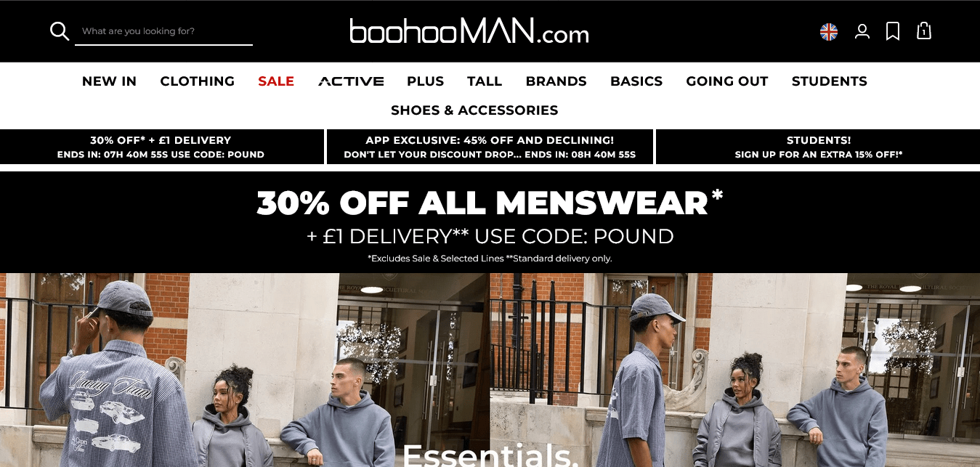Open the SHOES & ACCESSORIES menu

pyautogui.click(x=474, y=110)
